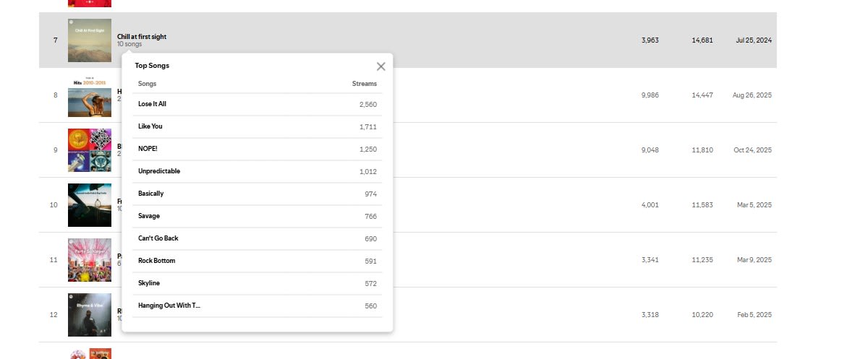Select the Savage song

coord(149,216)
